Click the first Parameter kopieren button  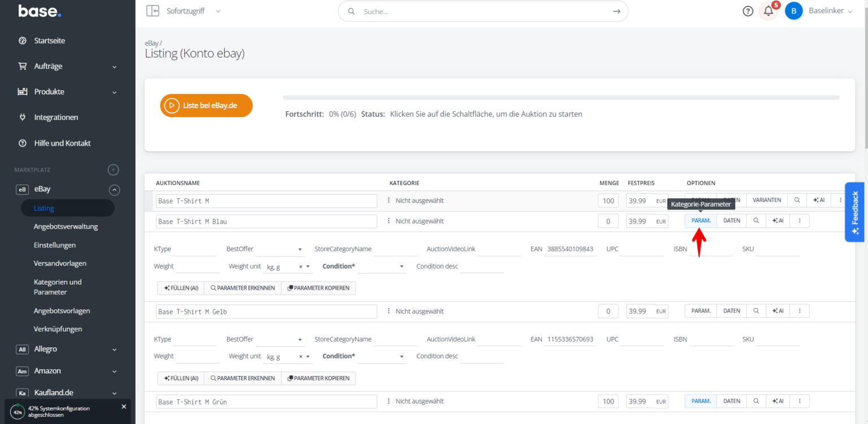(x=318, y=288)
